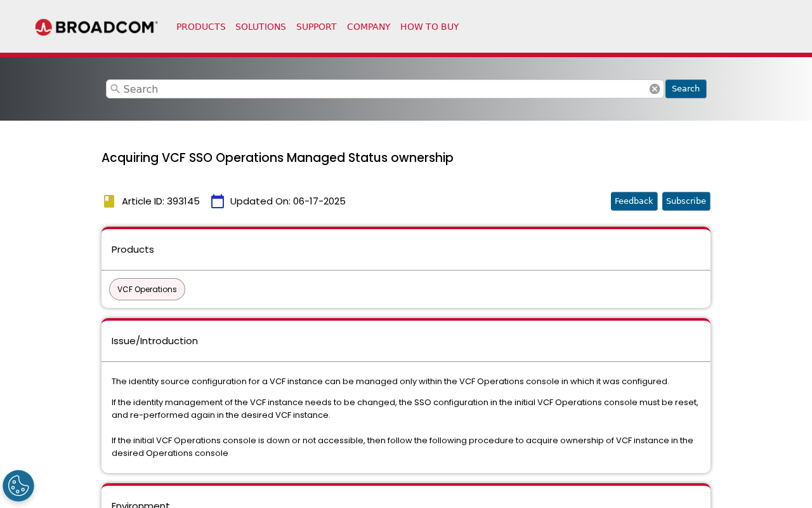Click the Broadcom logo

point(96,26)
